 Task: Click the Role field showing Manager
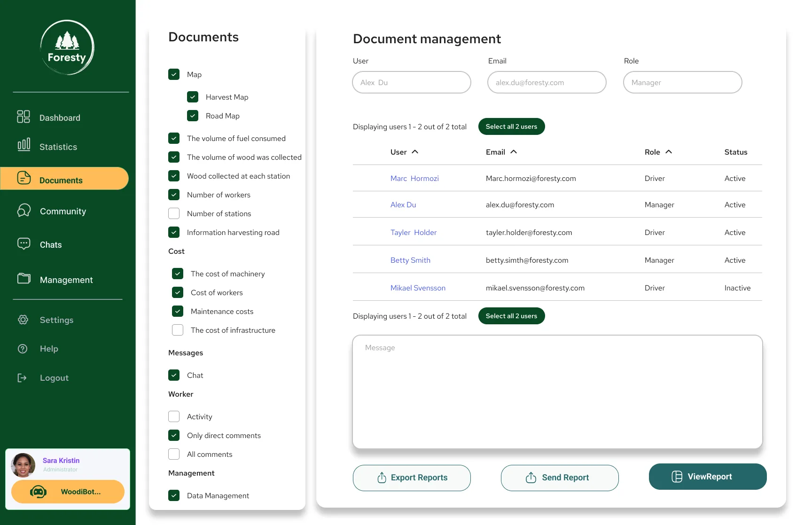pyautogui.click(x=682, y=82)
